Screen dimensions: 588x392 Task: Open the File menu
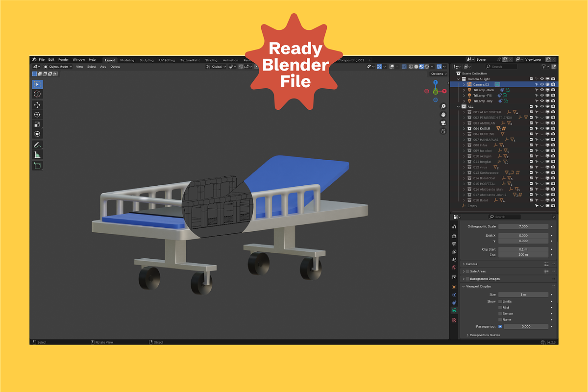[42, 60]
